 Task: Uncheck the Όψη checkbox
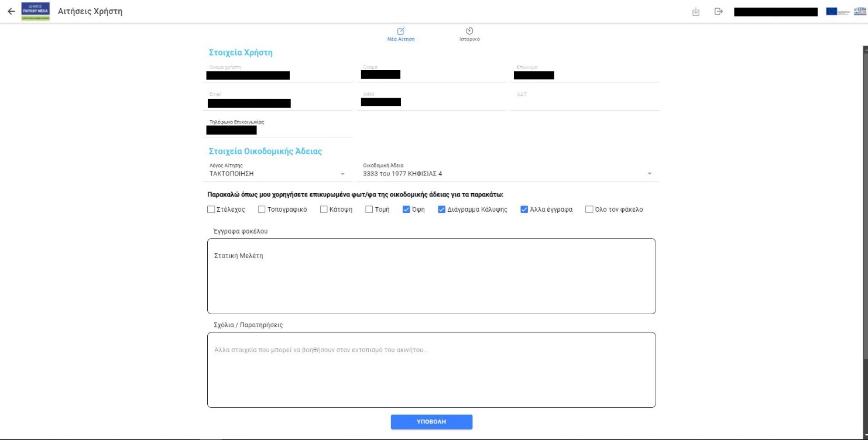coord(407,209)
